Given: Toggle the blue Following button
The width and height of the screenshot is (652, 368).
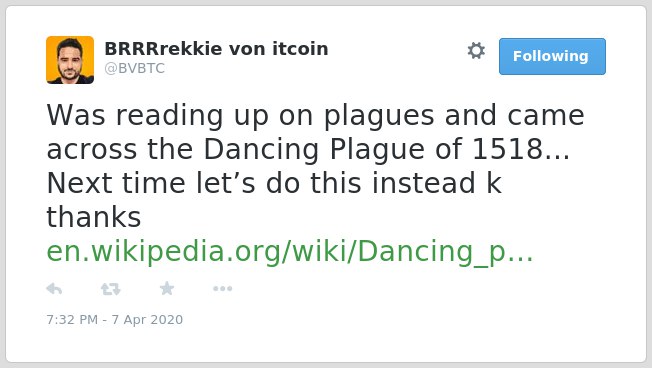Looking at the screenshot, I should pos(552,56).
